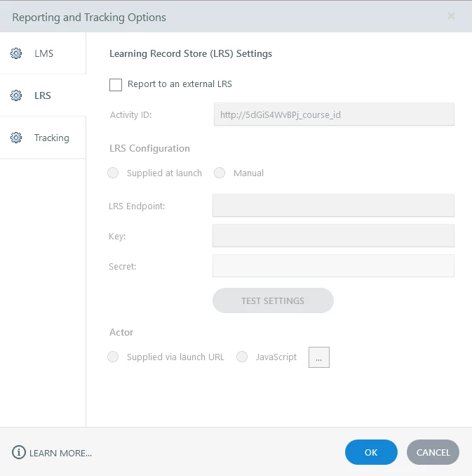Open the Tracking tab
472x476 pixels.
point(51,138)
